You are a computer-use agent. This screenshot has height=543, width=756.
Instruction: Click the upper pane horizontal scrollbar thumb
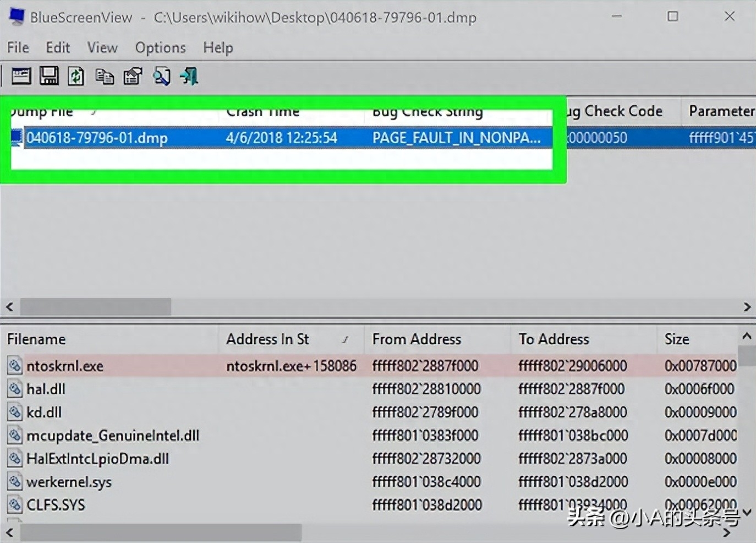96,306
